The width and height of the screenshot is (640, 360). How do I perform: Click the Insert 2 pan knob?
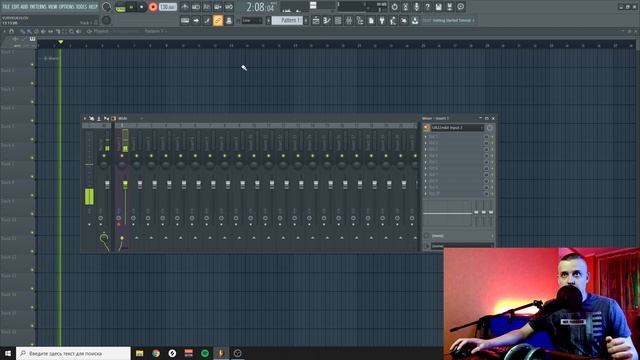click(137, 164)
